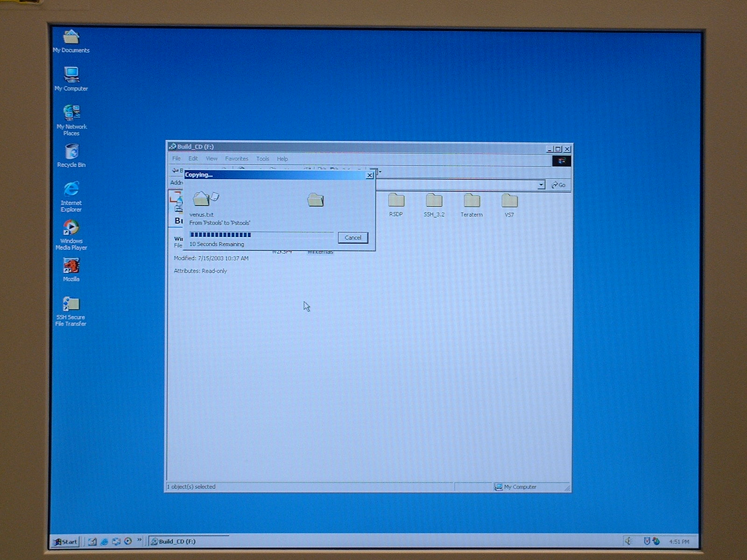Open the VS7 folder
Screen dimensions: 747x560
pyautogui.click(x=509, y=201)
